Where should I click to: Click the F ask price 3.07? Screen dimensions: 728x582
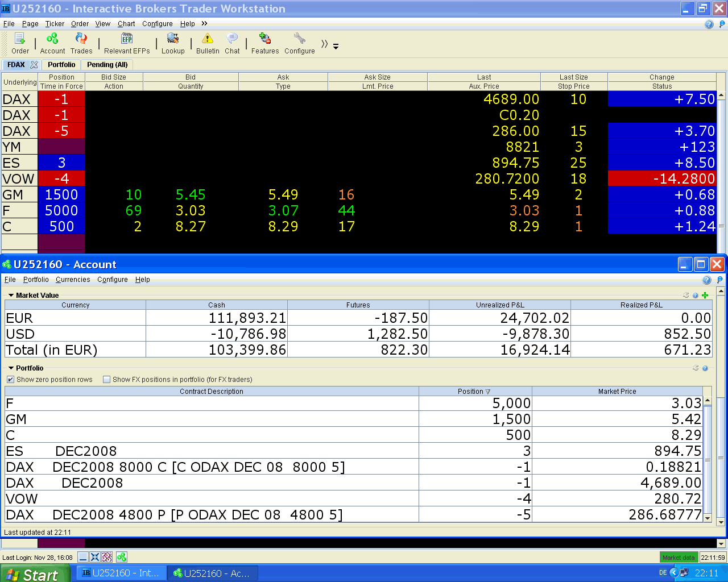[283, 210]
